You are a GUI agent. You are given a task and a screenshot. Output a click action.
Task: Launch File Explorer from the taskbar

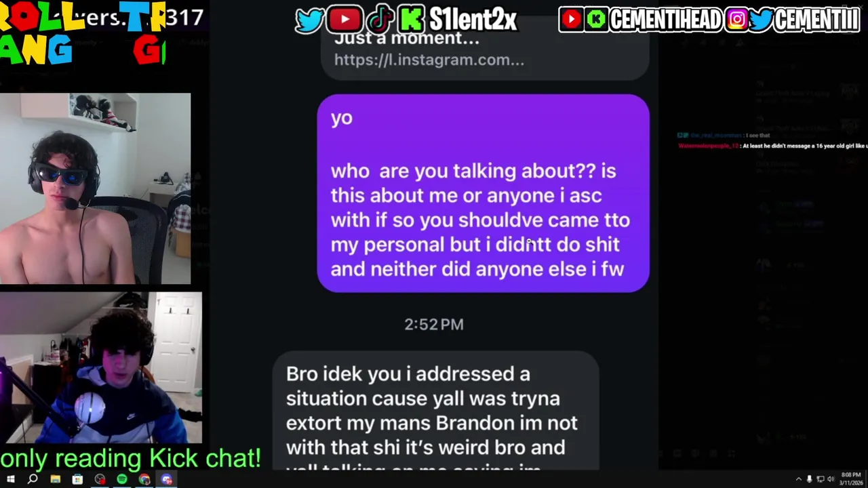[56, 479]
